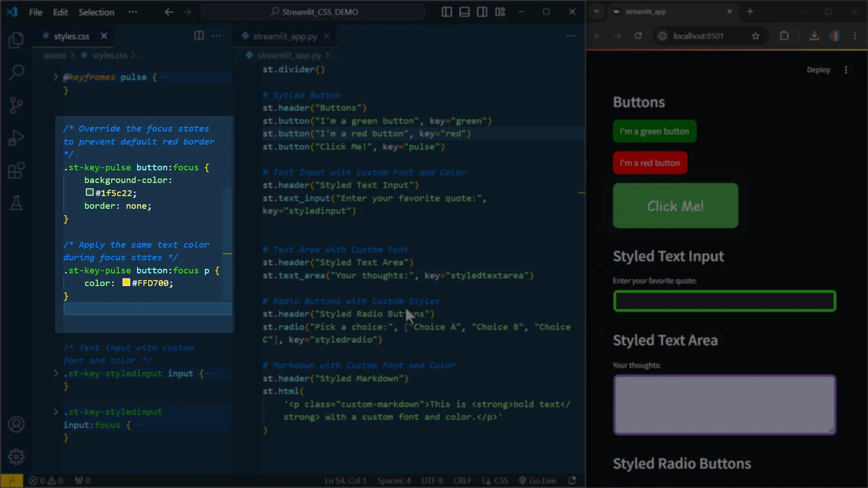This screenshot has width=868, height=488.
Task: Open the Selection menu
Action: pos(96,12)
